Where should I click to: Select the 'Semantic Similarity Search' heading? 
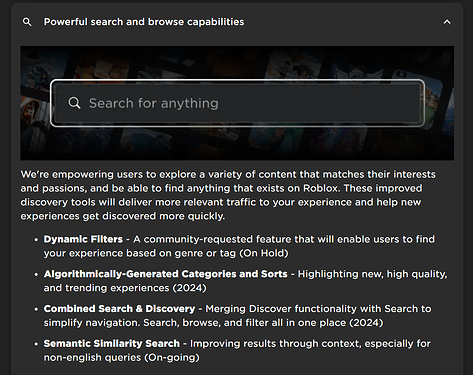coord(111,343)
